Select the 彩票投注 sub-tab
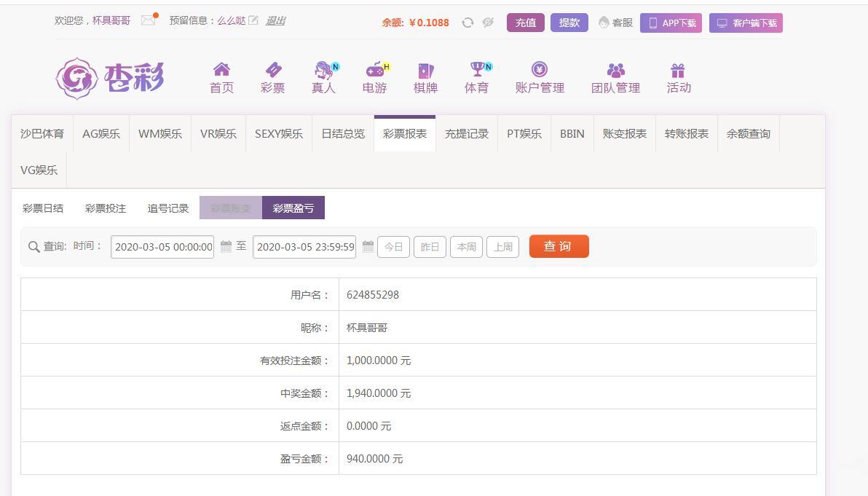 click(x=106, y=208)
